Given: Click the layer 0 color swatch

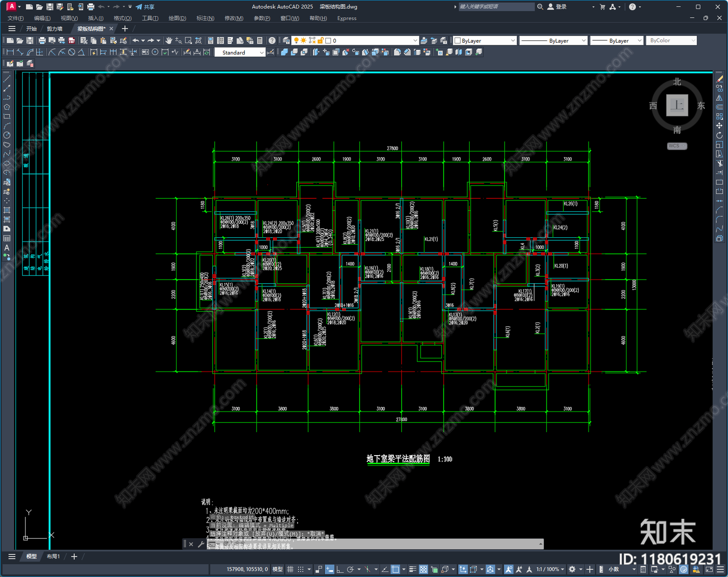Looking at the screenshot, I should click(x=328, y=40).
